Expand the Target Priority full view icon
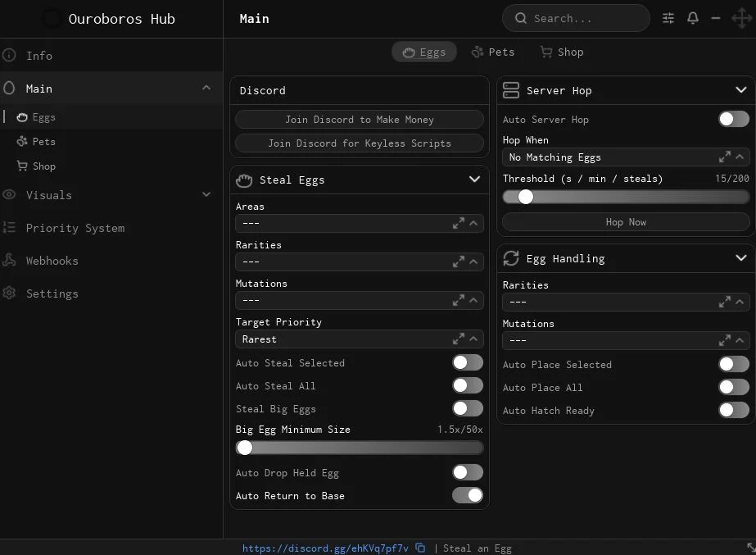Viewport: 756px width, 555px height. pyautogui.click(x=459, y=339)
